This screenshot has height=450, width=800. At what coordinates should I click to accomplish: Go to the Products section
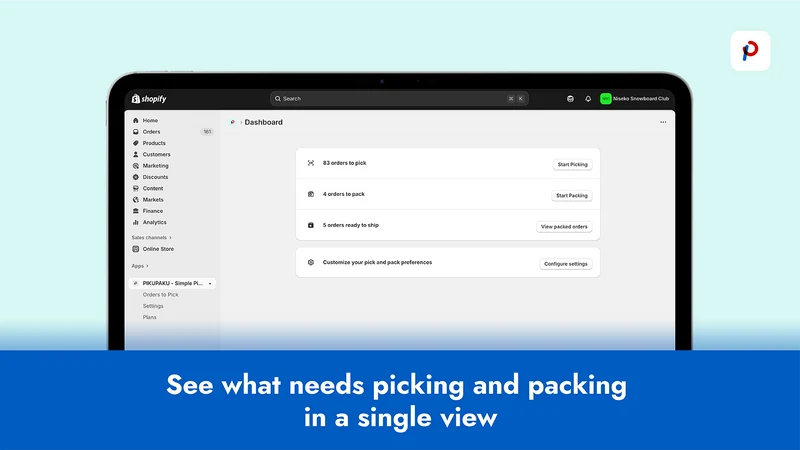coord(154,143)
